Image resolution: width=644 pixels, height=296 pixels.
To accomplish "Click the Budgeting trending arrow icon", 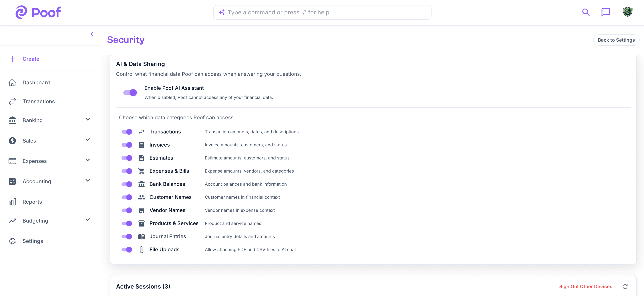I will pyautogui.click(x=13, y=220).
